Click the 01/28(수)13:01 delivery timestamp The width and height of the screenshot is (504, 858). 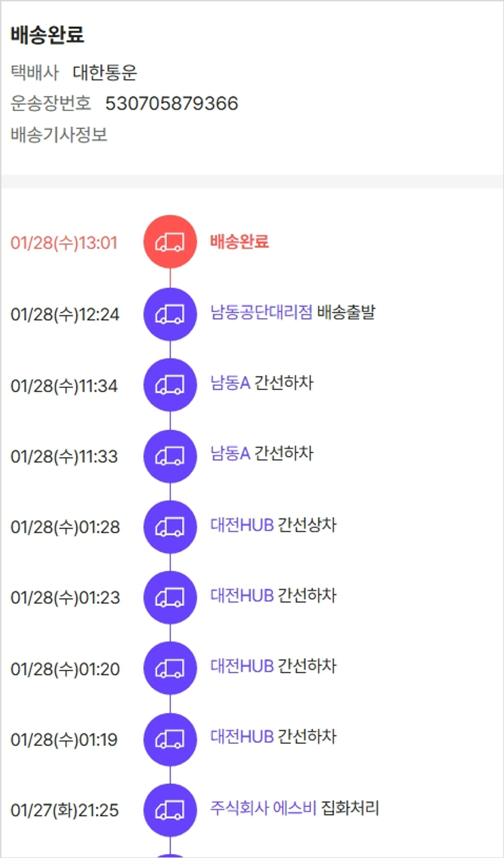[64, 243]
